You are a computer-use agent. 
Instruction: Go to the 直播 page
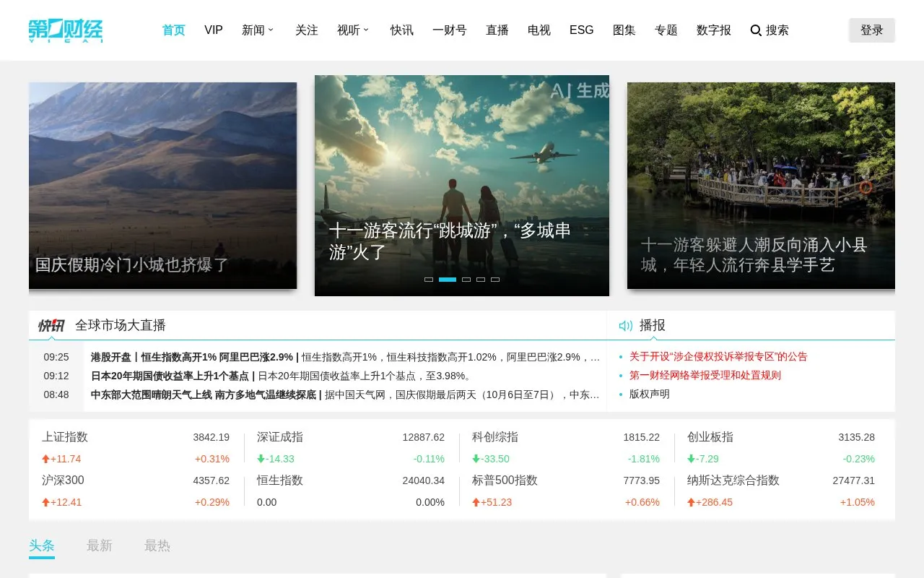click(x=497, y=30)
